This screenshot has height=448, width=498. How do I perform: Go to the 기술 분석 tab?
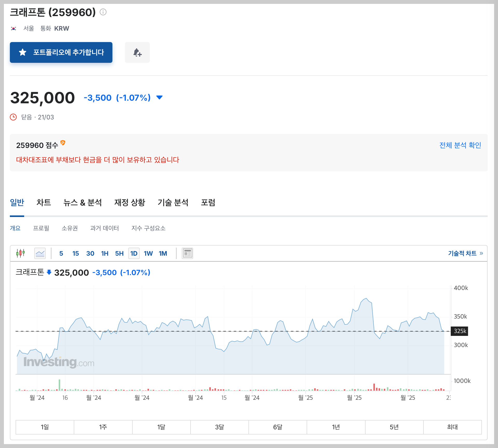click(x=173, y=202)
